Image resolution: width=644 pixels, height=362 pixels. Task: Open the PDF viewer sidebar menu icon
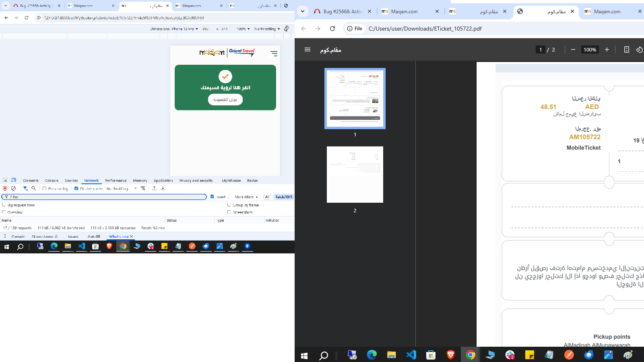coord(308,49)
